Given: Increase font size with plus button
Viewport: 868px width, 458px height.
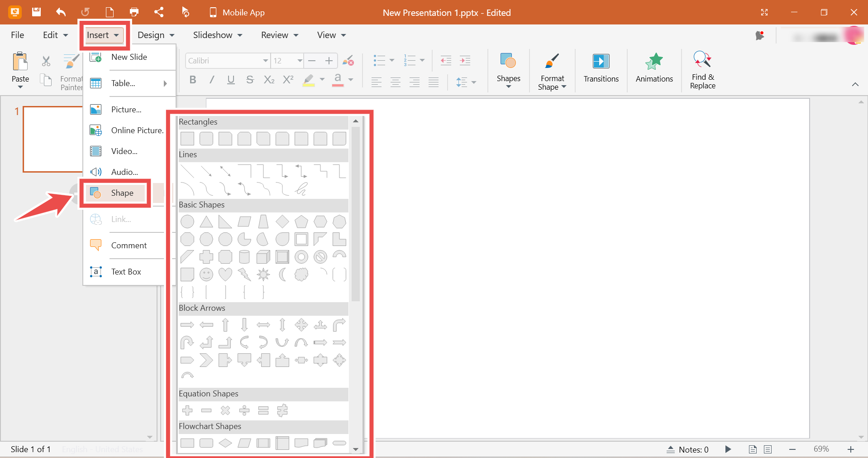Looking at the screenshot, I should [x=329, y=61].
